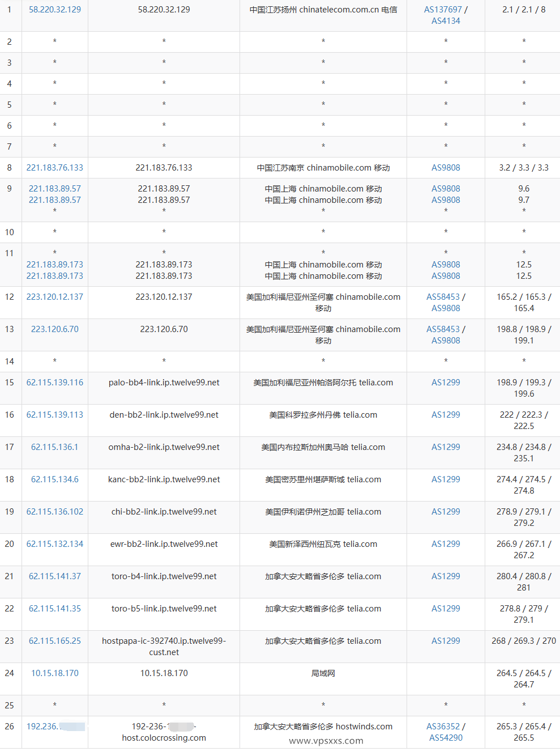Select latency 3.2 / 3.3 / 3.3
This screenshot has height=756, width=560.
click(524, 168)
